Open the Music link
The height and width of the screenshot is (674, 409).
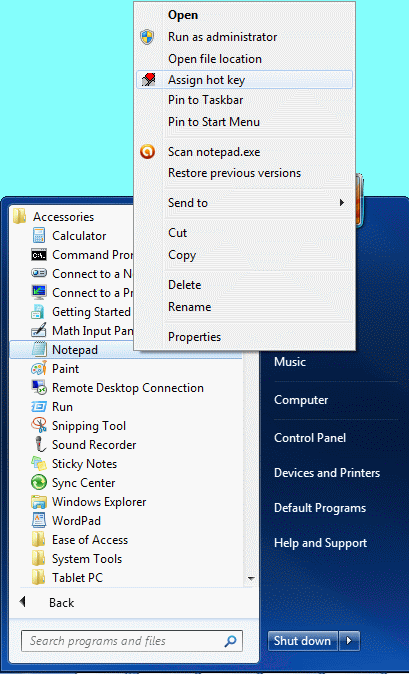click(x=290, y=362)
